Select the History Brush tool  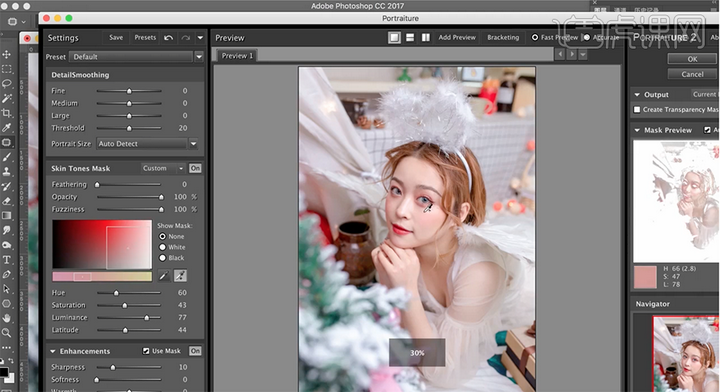(x=6, y=186)
